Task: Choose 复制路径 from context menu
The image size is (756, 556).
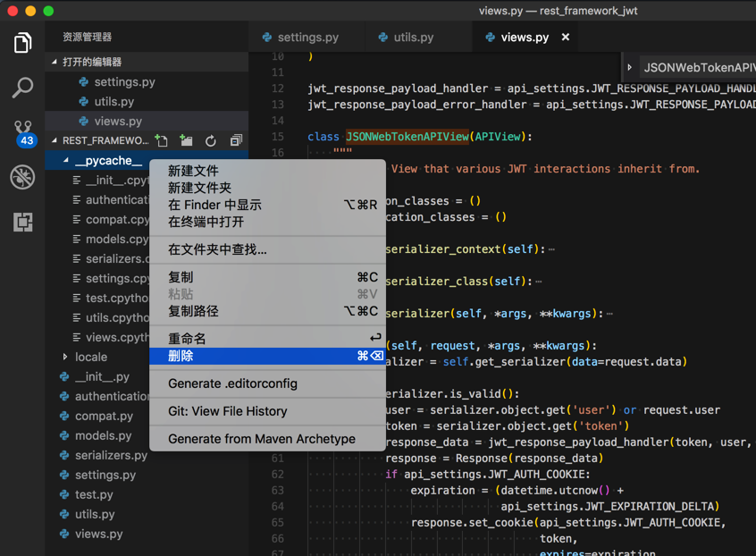Action: coord(267,311)
